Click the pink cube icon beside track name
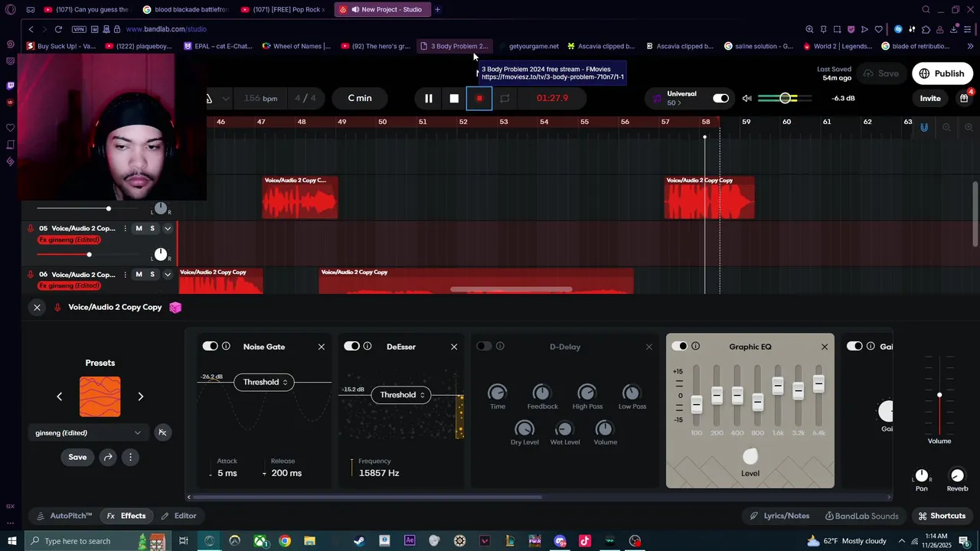Screen dimensions: 980x551 (x=175, y=307)
